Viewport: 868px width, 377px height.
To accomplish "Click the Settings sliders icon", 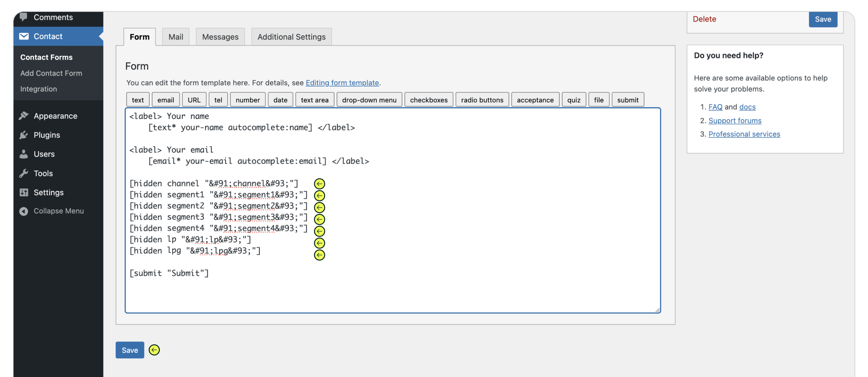I will coord(24,192).
